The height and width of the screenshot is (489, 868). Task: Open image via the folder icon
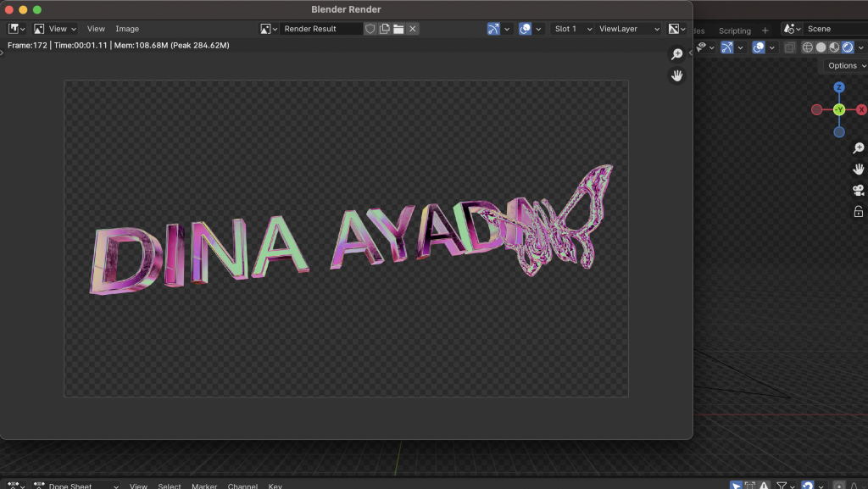pyautogui.click(x=398, y=29)
